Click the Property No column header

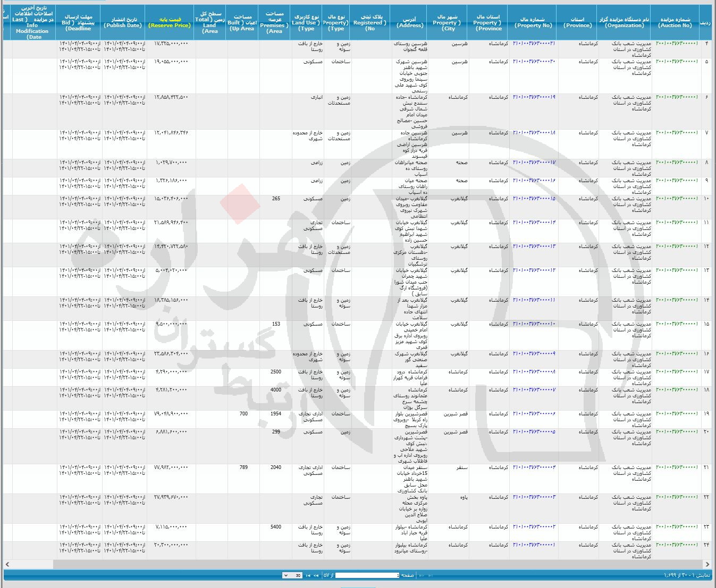tap(533, 22)
